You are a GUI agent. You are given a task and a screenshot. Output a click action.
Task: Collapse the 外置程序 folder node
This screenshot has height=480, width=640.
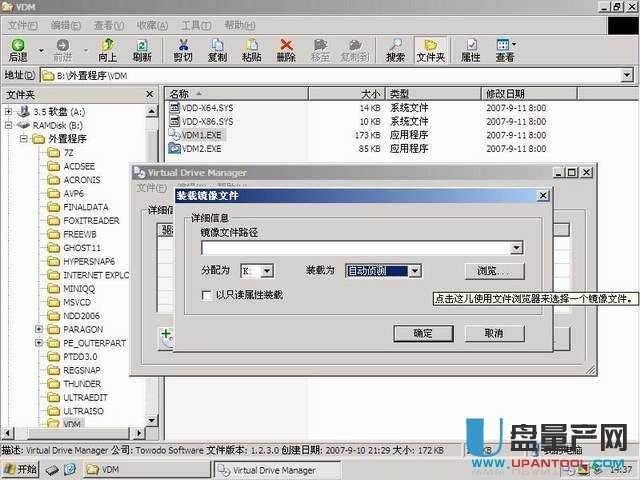tap(24, 139)
